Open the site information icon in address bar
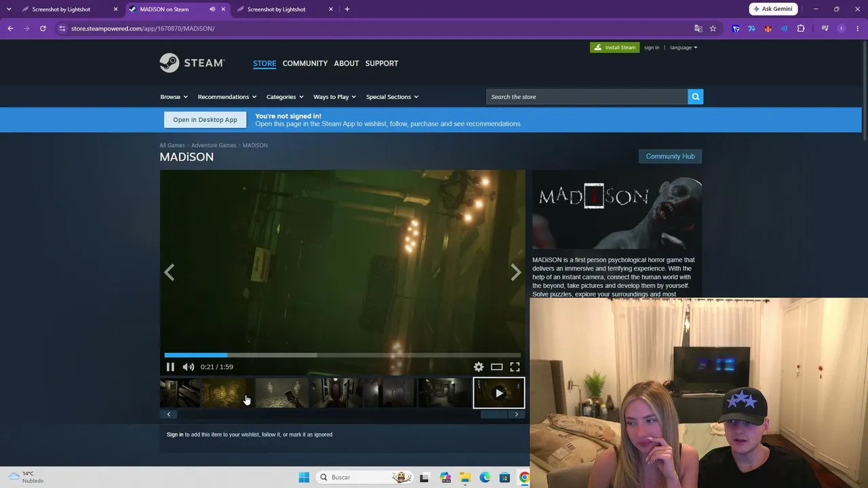This screenshot has height=488, width=868. tap(62, 28)
